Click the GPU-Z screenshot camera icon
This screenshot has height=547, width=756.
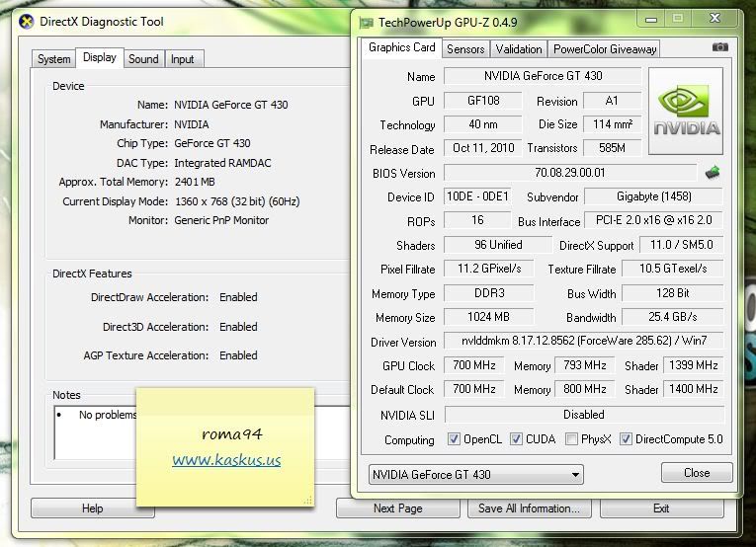pos(719,47)
